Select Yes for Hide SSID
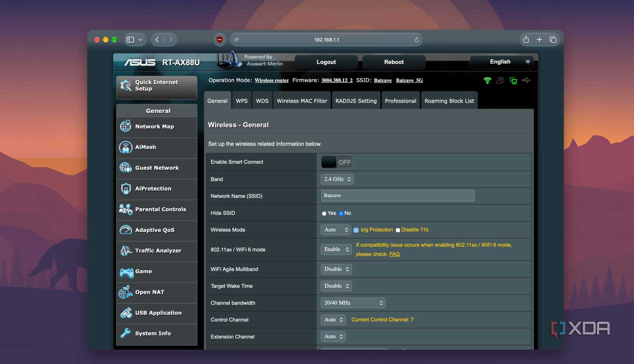634x364 pixels. click(324, 213)
